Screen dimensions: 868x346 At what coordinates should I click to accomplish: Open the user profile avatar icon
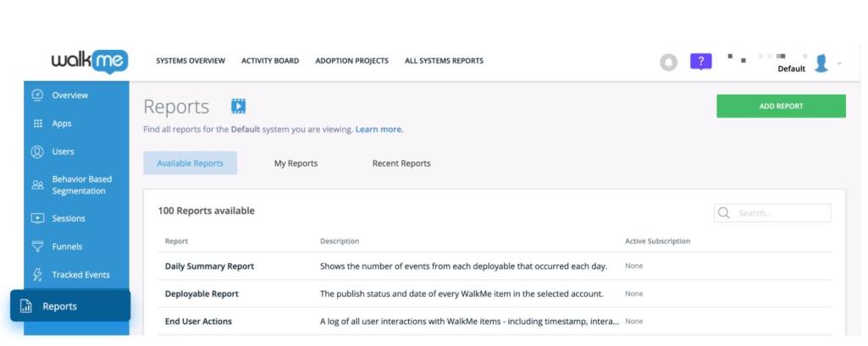click(821, 63)
